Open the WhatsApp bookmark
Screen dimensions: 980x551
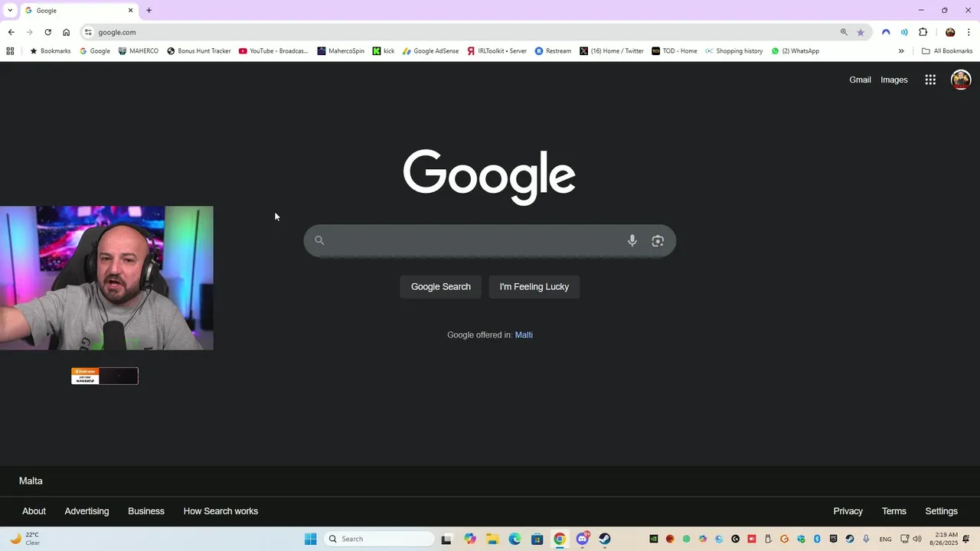(795, 51)
